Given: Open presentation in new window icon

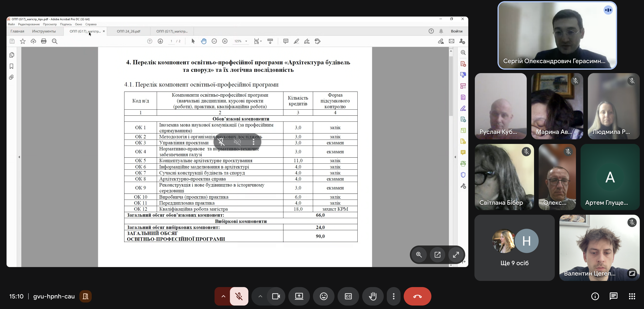Looking at the screenshot, I should pos(437,255).
